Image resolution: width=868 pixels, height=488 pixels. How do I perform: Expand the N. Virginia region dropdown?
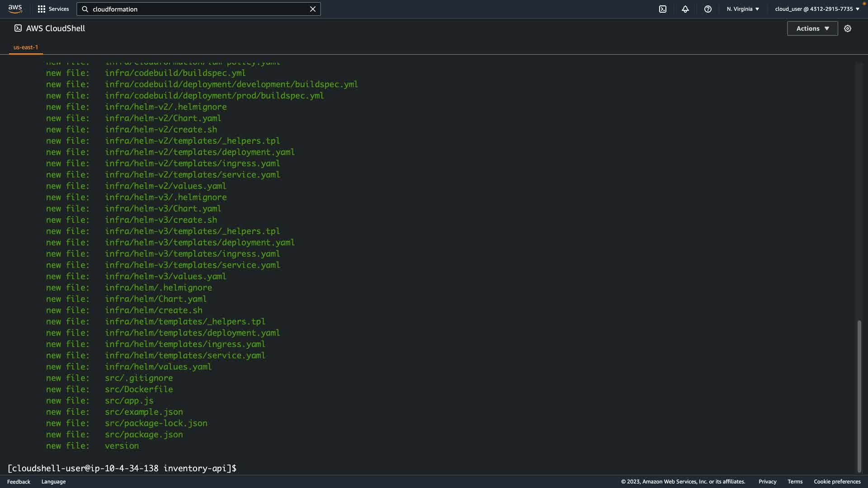[x=743, y=9]
